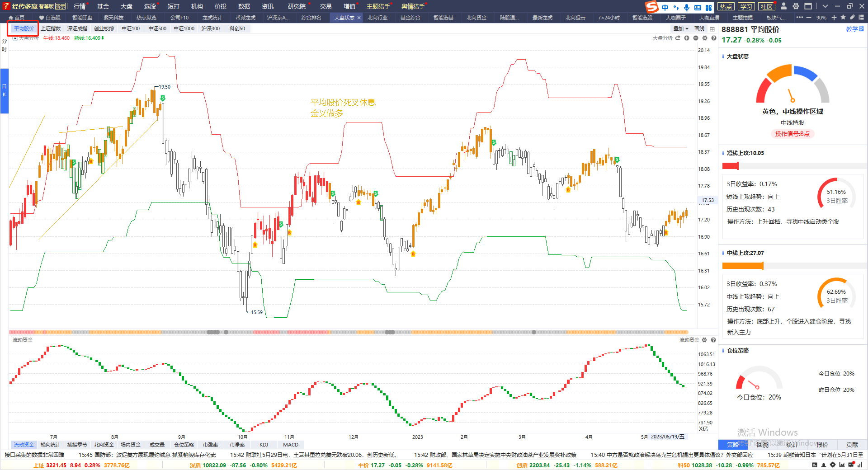This screenshot has width=868, height=470.
Task: Click the 学习 button
Action: coord(746,6)
